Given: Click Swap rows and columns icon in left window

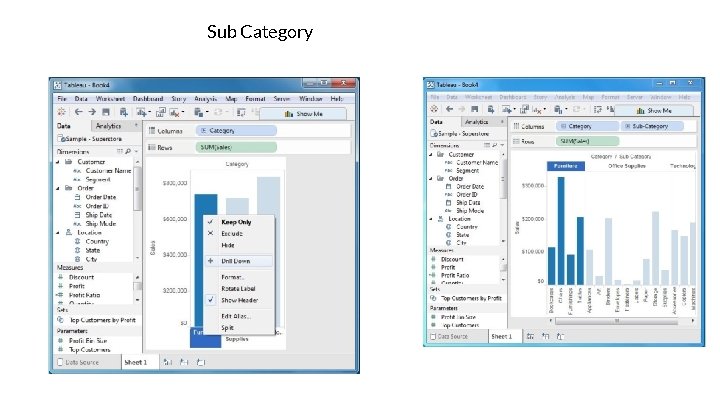Looking at the screenshot, I should pyautogui.click(x=241, y=112).
